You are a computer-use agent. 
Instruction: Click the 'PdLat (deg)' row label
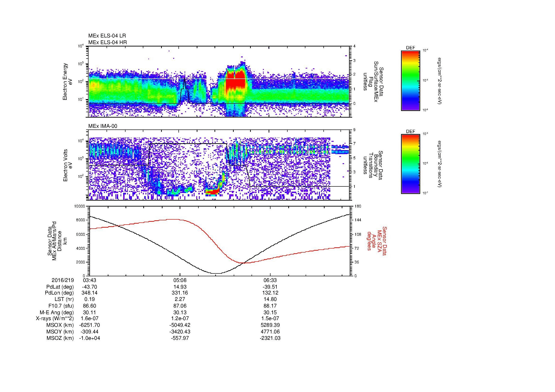60,287
